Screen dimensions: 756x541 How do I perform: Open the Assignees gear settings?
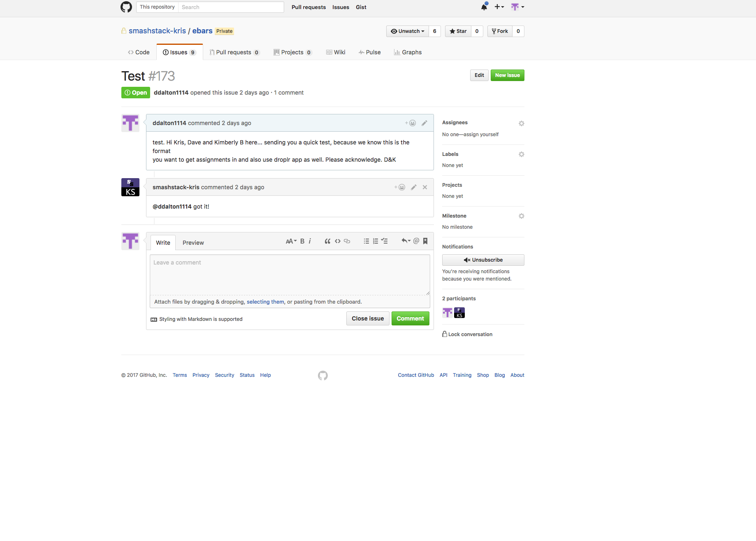(522, 123)
